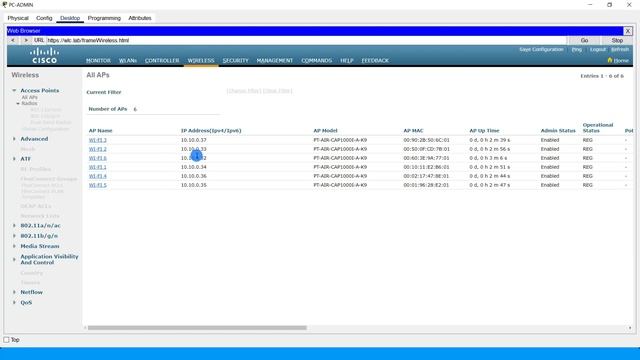This screenshot has width=640, height=360.
Task: Click the AP MAC column header
Action: click(413, 131)
